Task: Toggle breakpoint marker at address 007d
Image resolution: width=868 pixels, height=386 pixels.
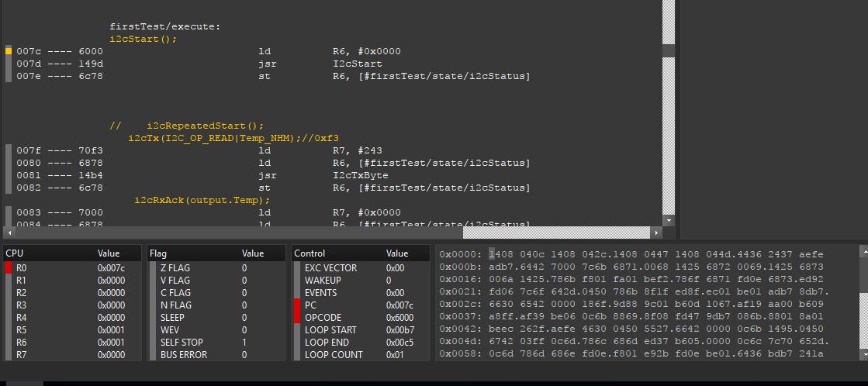Action: click(9, 64)
